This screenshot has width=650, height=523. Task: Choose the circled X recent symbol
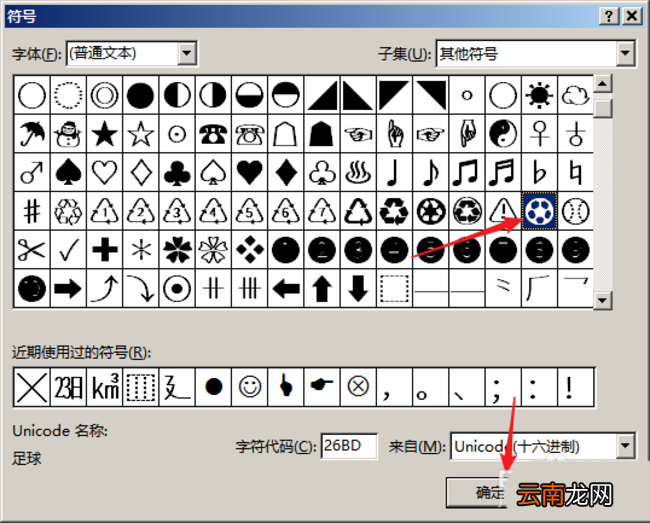point(358,387)
